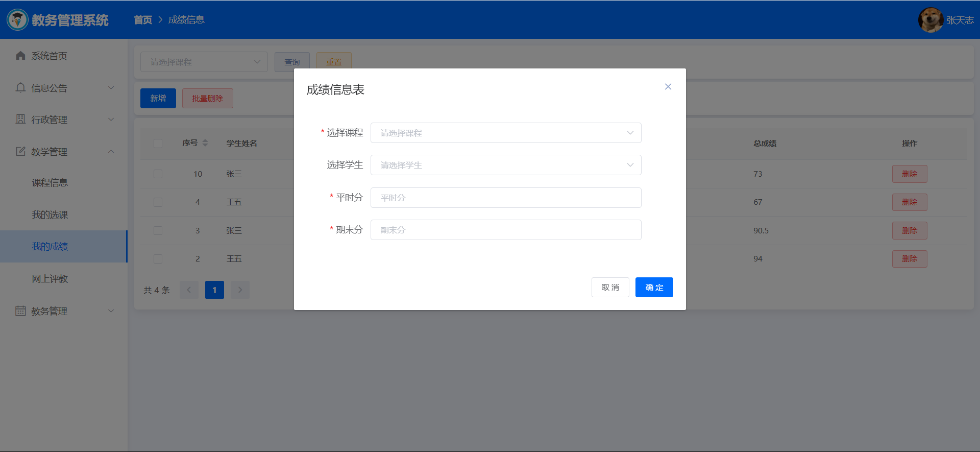Click 张三 in the row with 序号 3
The width and height of the screenshot is (980, 452).
point(234,231)
